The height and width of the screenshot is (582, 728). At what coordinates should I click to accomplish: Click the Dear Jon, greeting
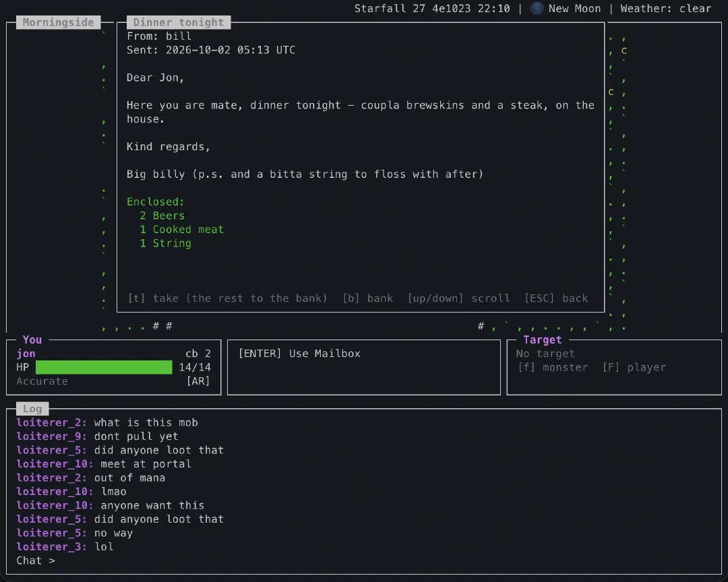tap(156, 77)
